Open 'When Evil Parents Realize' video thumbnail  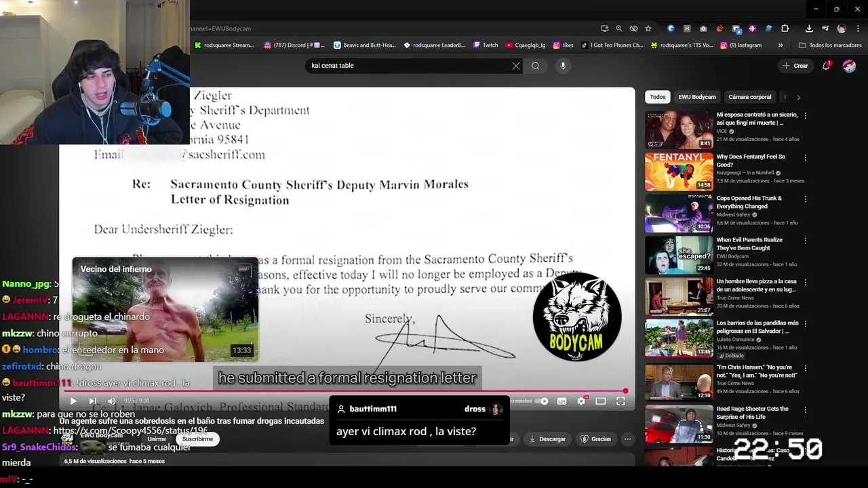tap(679, 253)
